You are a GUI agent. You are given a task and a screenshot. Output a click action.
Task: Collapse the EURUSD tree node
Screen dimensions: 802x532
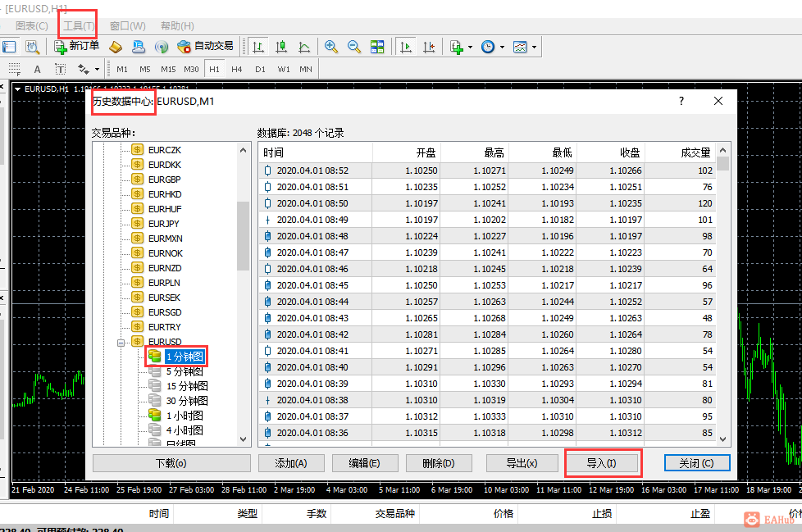(x=121, y=342)
